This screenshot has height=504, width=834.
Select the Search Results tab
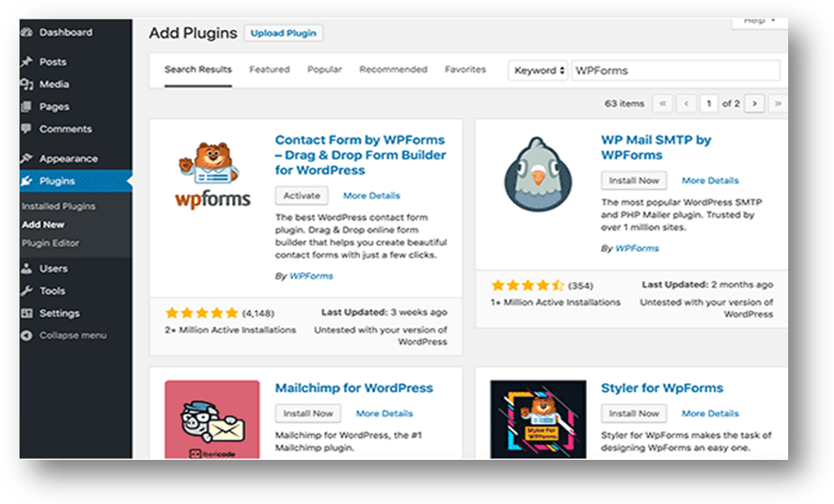[x=198, y=69]
